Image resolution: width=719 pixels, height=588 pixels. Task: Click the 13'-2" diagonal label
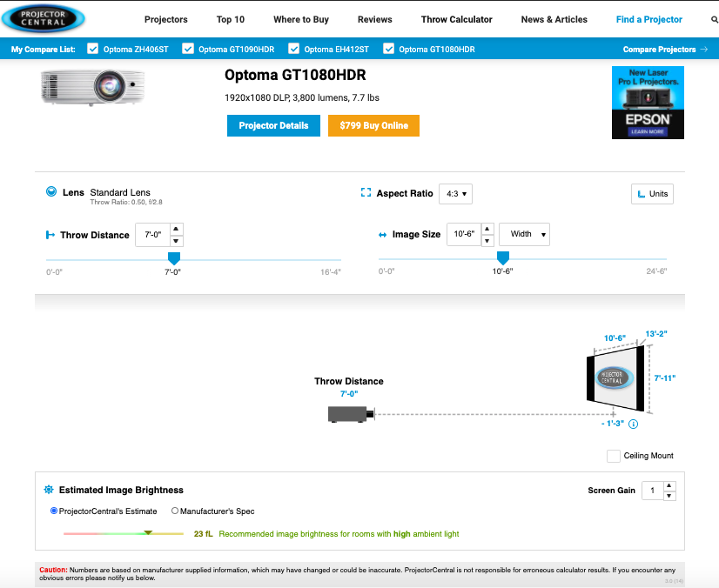(x=656, y=334)
